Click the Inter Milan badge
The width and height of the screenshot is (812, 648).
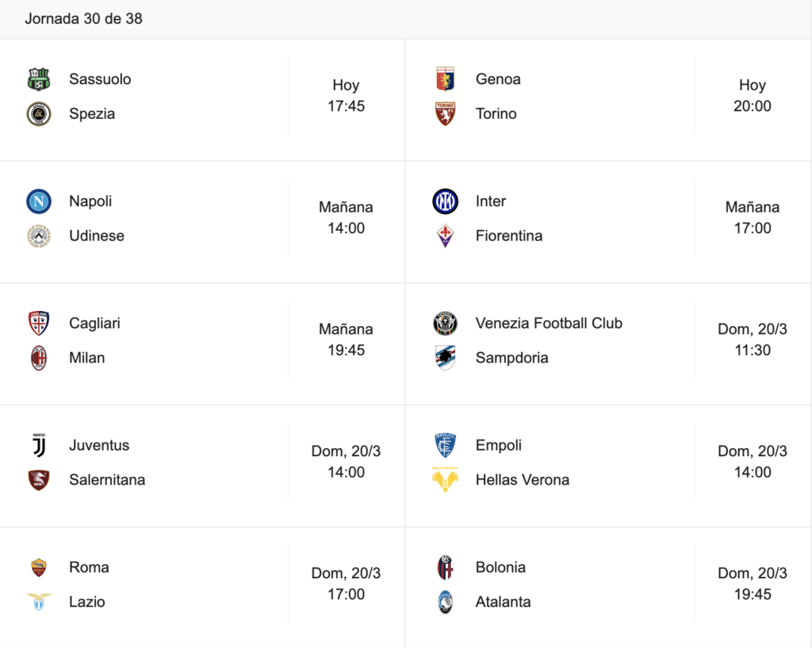[446, 201]
